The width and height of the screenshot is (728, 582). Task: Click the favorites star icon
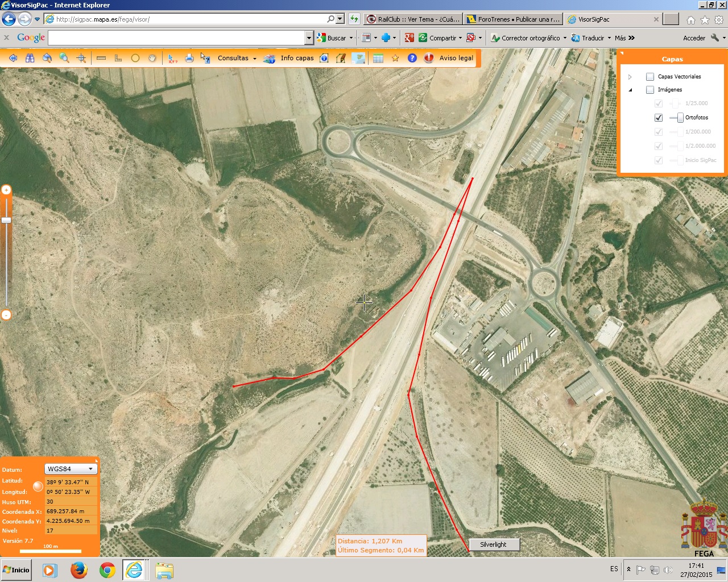pyautogui.click(x=395, y=58)
